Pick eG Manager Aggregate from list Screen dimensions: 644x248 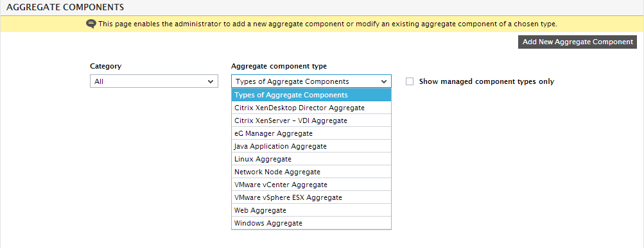pyautogui.click(x=311, y=133)
